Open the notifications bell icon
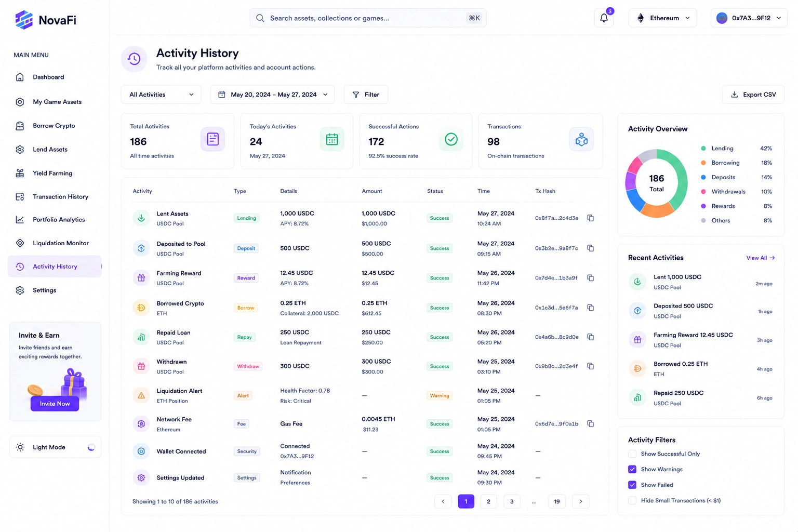This screenshot has height=532, width=798. click(604, 18)
